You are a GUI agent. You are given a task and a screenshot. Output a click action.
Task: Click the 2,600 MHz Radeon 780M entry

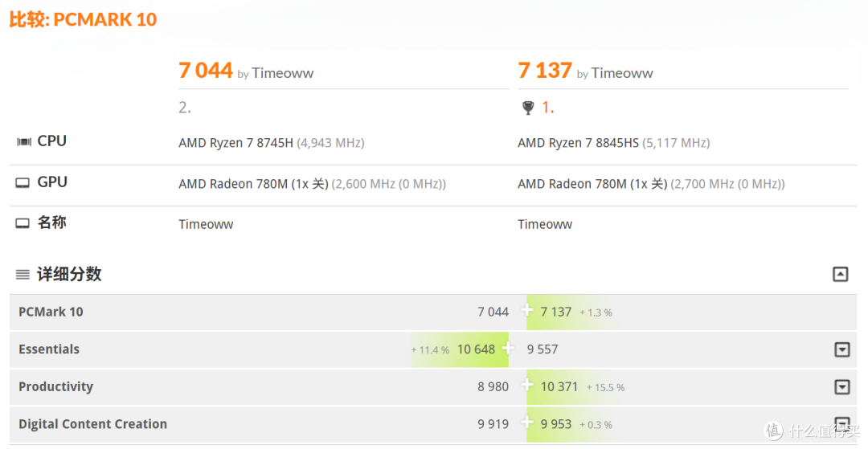coord(312,184)
